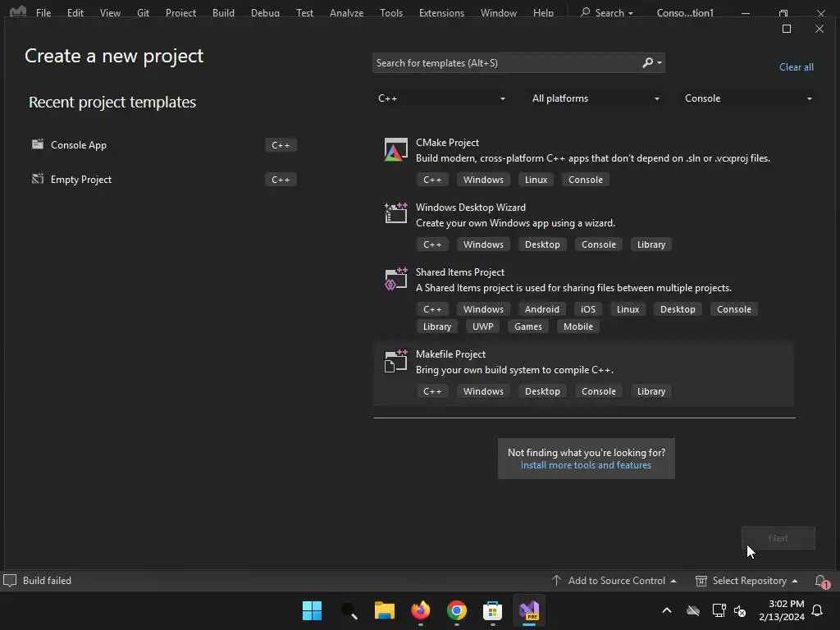Open Windows taskbar search
Viewport: 840px width, 630px height.
[349, 610]
